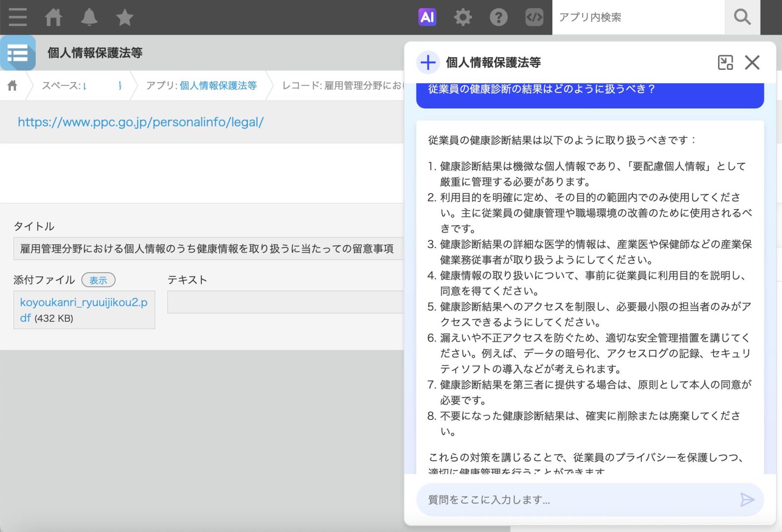Screen dimensions: 782x532
Task: Start new chat with plus icon
Action: [x=428, y=63]
